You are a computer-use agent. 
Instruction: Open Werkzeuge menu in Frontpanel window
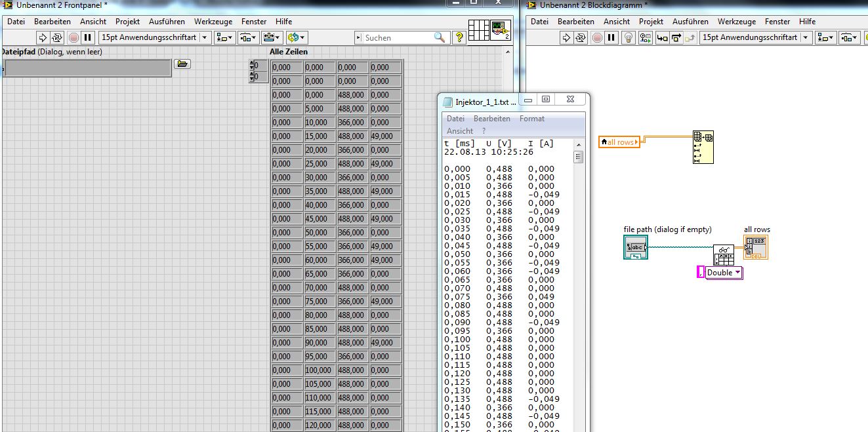pos(213,22)
